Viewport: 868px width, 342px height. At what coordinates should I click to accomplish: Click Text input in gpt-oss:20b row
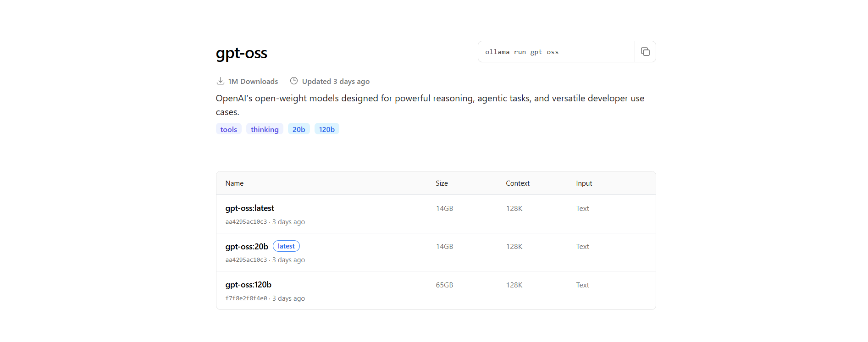point(582,247)
